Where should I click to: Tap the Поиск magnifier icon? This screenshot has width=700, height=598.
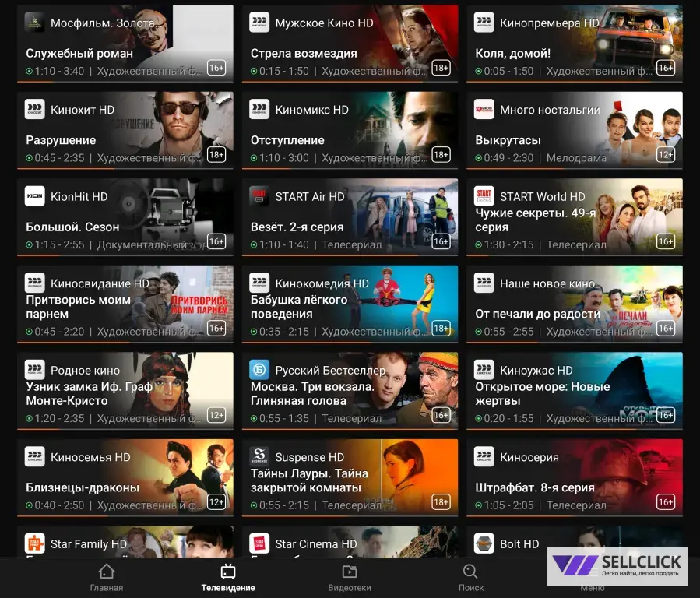coord(470,572)
